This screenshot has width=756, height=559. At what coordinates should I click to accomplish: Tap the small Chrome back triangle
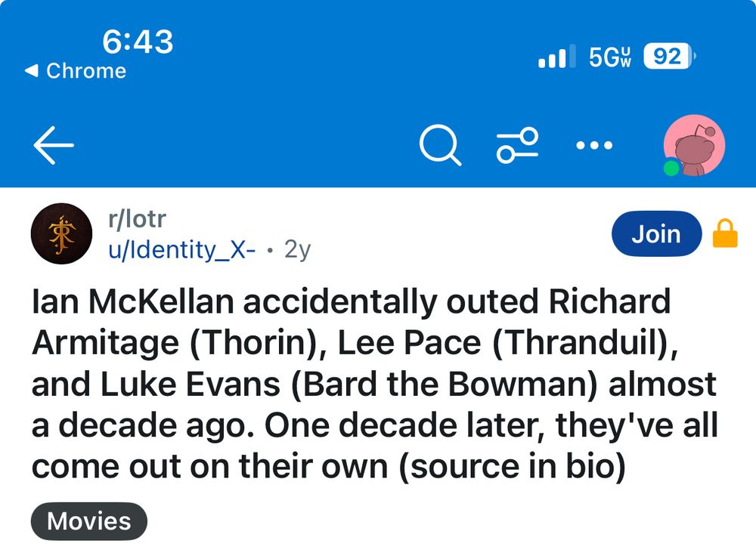[31, 71]
